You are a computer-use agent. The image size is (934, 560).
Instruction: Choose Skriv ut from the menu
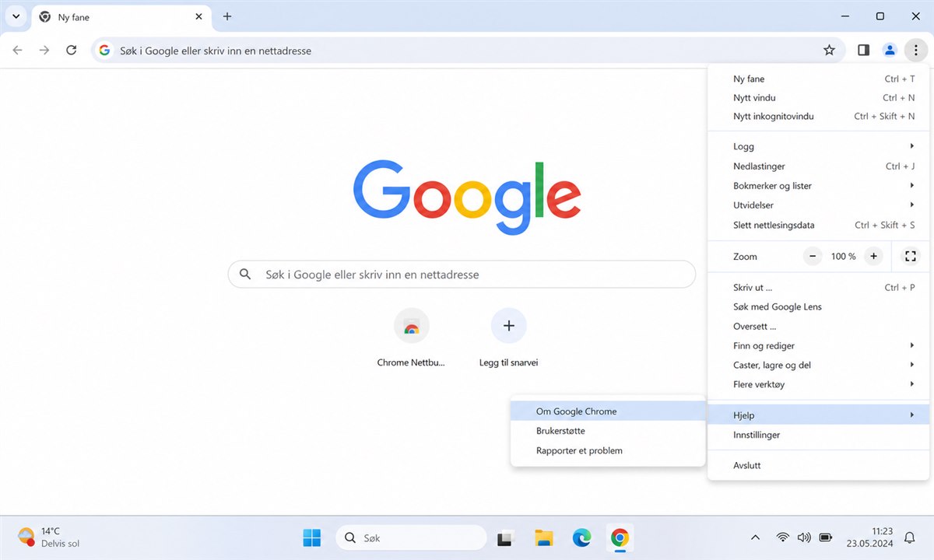(x=819, y=288)
